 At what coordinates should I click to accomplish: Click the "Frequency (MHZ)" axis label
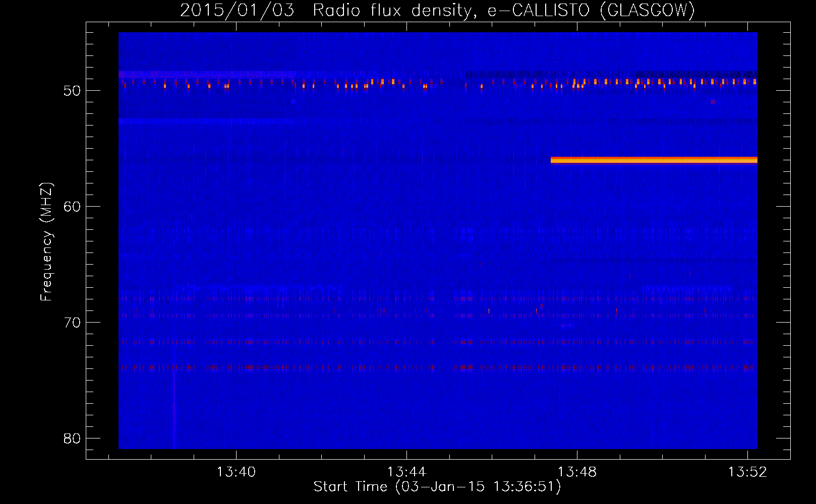coord(46,242)
